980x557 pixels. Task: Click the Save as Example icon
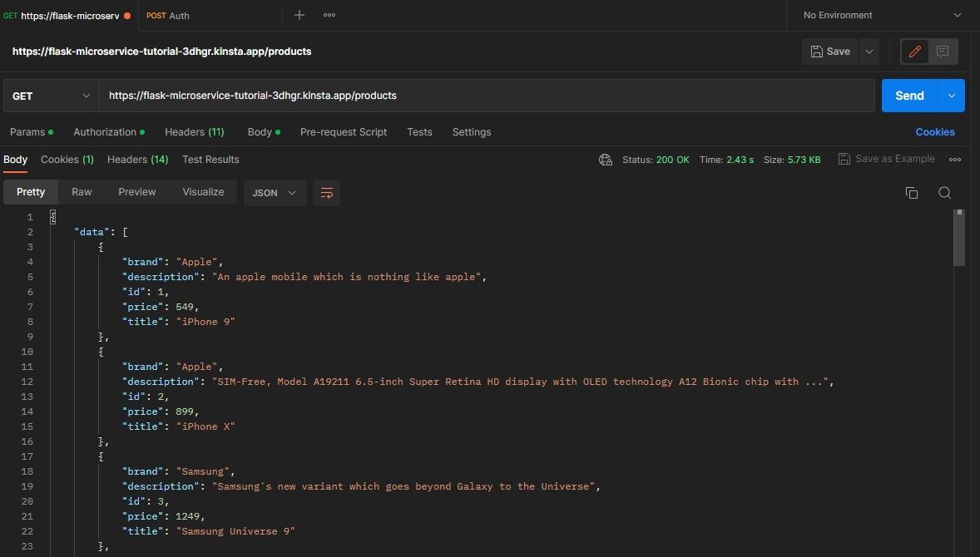click(843, 158)
